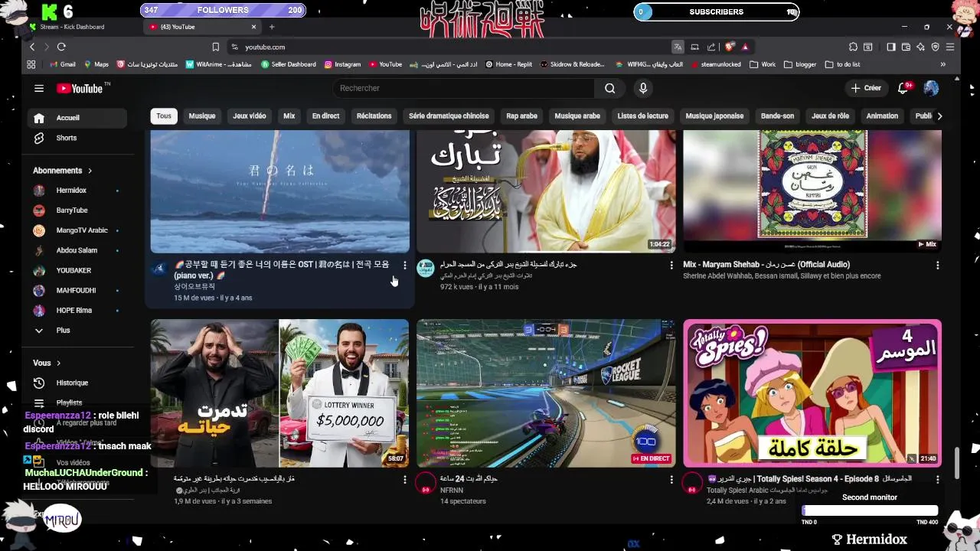Click the Créer button
980x551 pixels.
[x=866, y=88]
